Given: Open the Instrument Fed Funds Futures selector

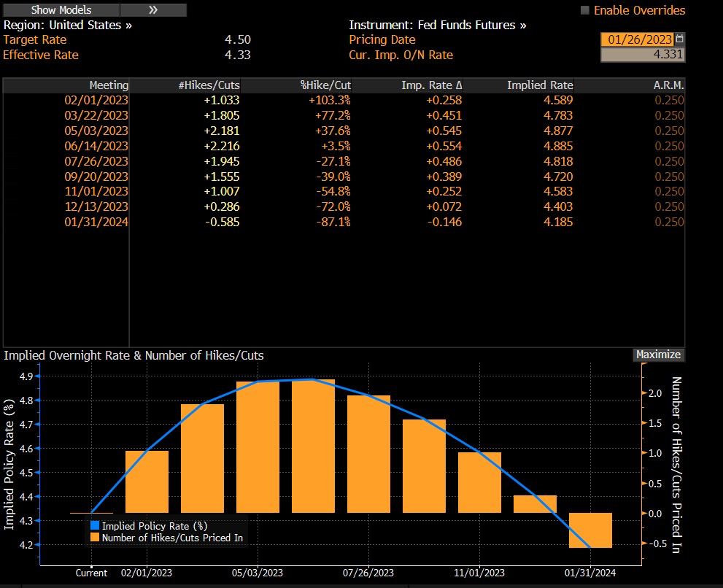Looking at the screenshot, I should [x=438, y=25].
